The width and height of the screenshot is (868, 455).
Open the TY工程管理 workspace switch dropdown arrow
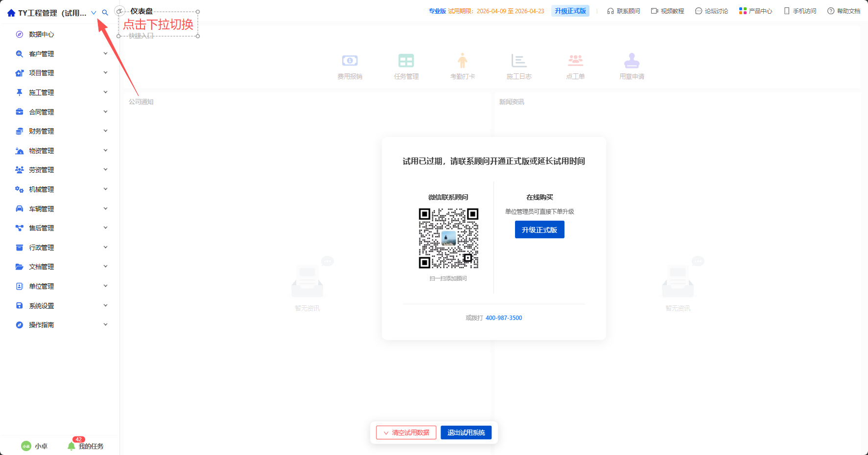coord(94,13)
